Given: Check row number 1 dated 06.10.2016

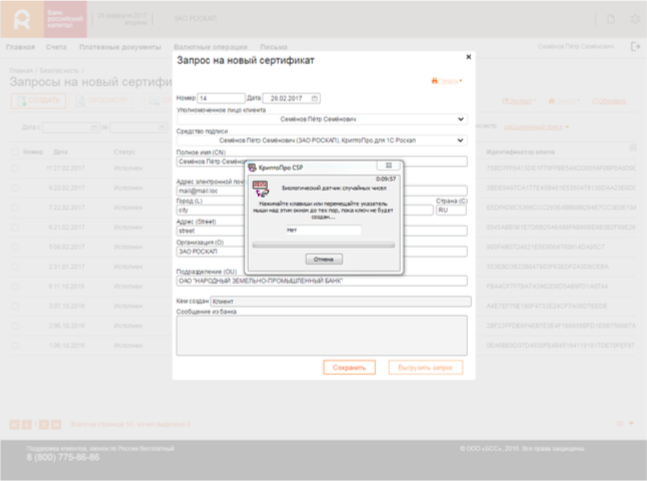Looking at the screenshot, I should [x=15, y=346].
